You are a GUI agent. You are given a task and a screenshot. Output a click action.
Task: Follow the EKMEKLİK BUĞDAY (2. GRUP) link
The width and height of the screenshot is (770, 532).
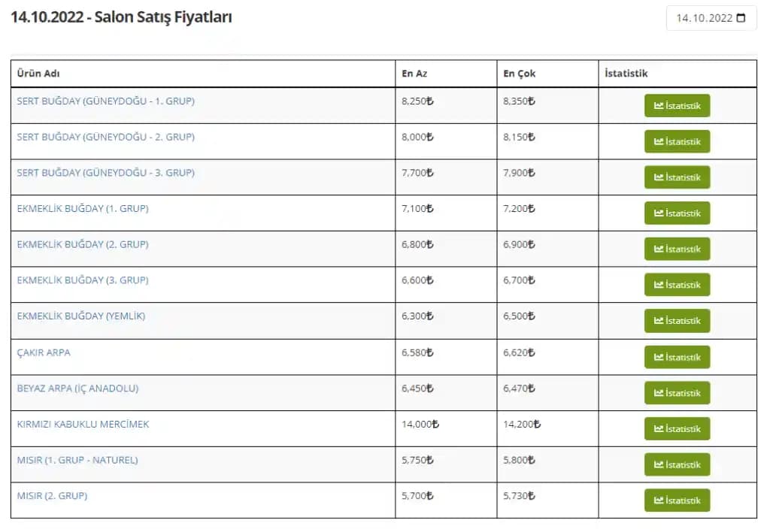click(83, 244)
